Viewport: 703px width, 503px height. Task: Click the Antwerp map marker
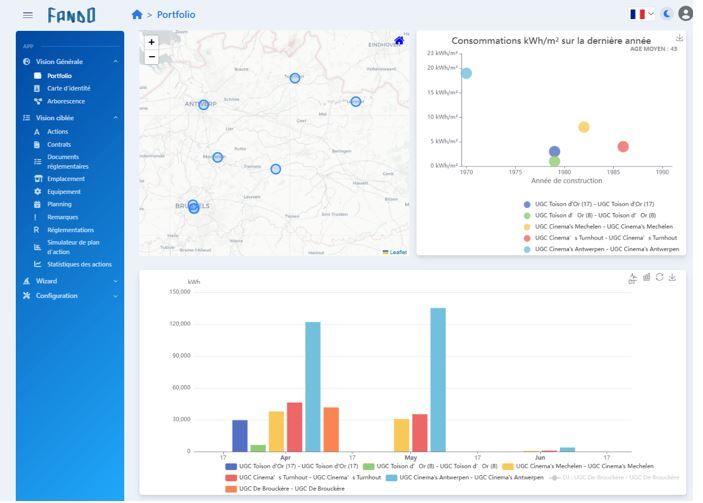pyautogui.click(x=204, y=105)
